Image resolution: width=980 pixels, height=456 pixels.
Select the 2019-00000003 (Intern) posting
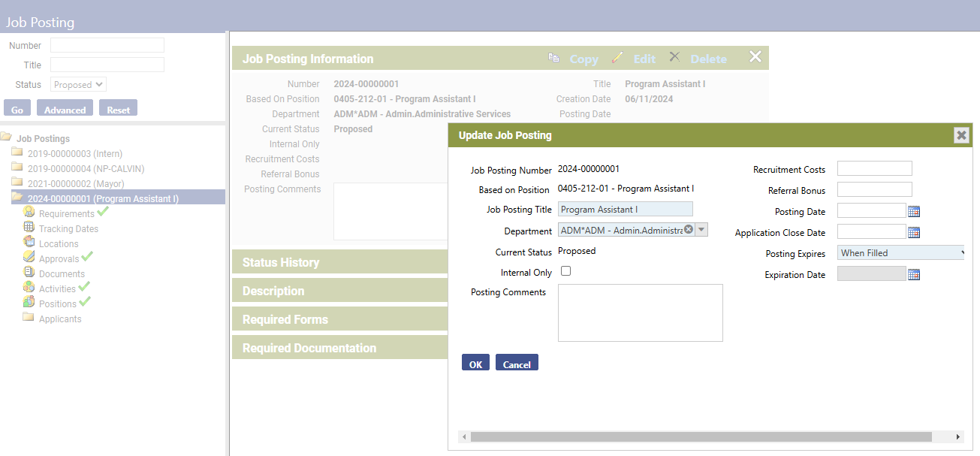pyautogui.click(x=75, y=154)
